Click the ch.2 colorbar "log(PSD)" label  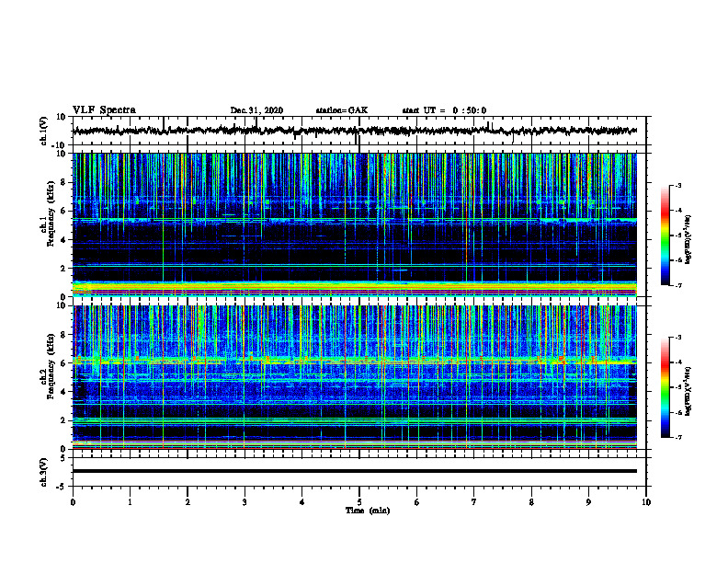[x=688, y=390]
